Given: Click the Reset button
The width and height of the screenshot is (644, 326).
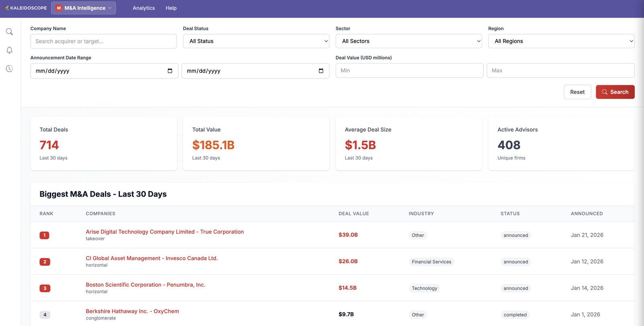Looking at the screenshot, I should pos(577,92).
